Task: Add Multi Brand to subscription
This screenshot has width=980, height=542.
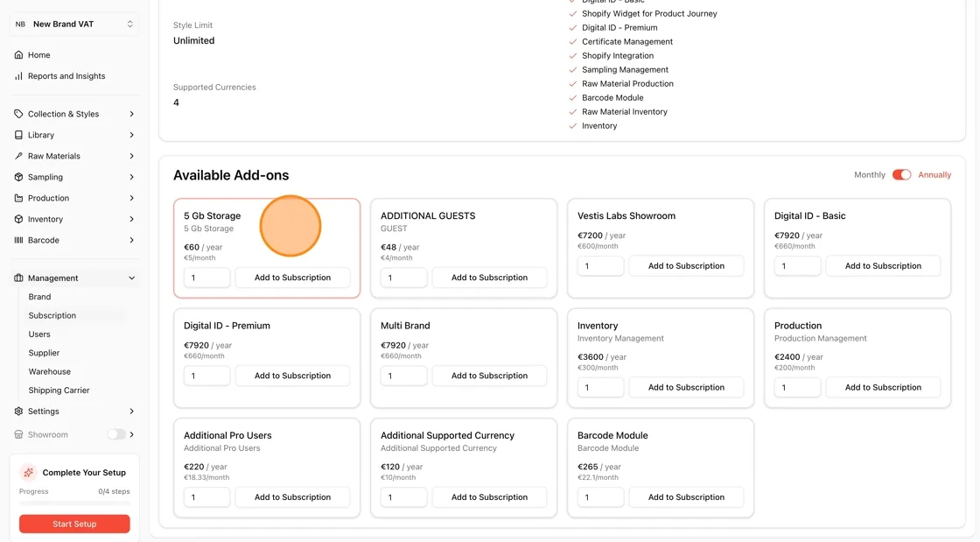Action: tap(489, 376)
